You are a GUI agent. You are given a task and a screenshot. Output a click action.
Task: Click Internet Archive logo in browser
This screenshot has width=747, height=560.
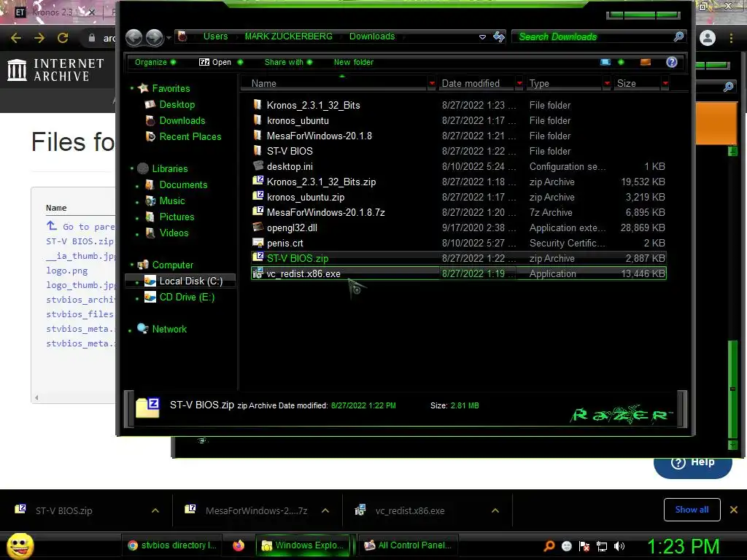pyautogui.click(x=55, y=70)
